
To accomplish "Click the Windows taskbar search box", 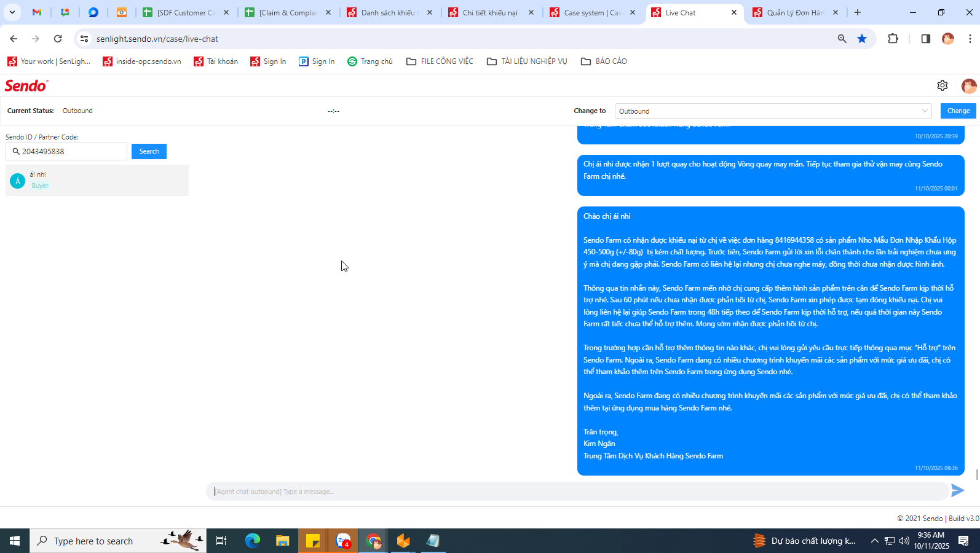I will pyautogui.click(x=118, y=541).
